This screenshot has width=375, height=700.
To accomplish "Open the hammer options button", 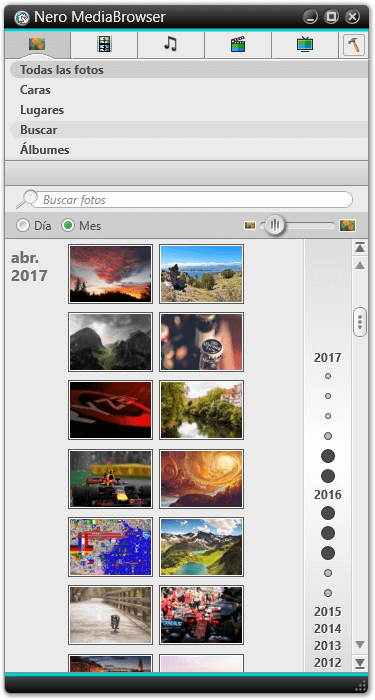I will [x=354, y=45].
